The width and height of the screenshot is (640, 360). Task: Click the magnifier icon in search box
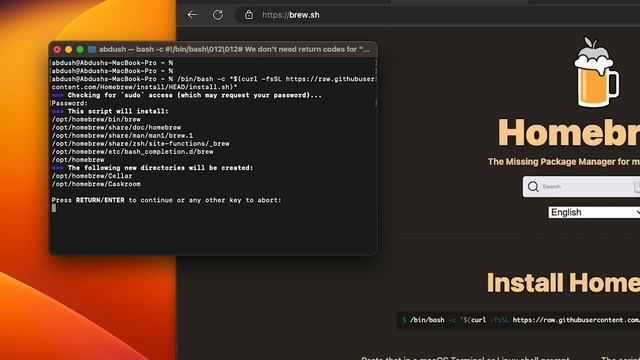pyautogui.click(x=533, y=187)
